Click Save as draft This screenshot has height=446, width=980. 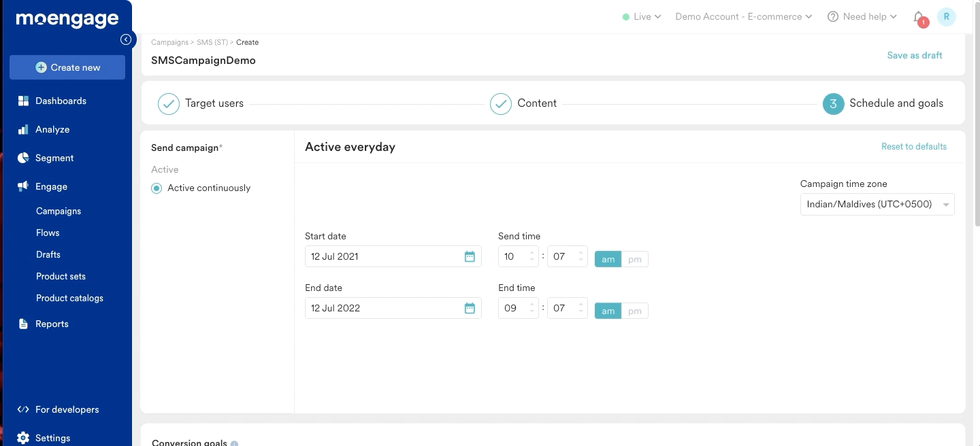click(915, 55)
